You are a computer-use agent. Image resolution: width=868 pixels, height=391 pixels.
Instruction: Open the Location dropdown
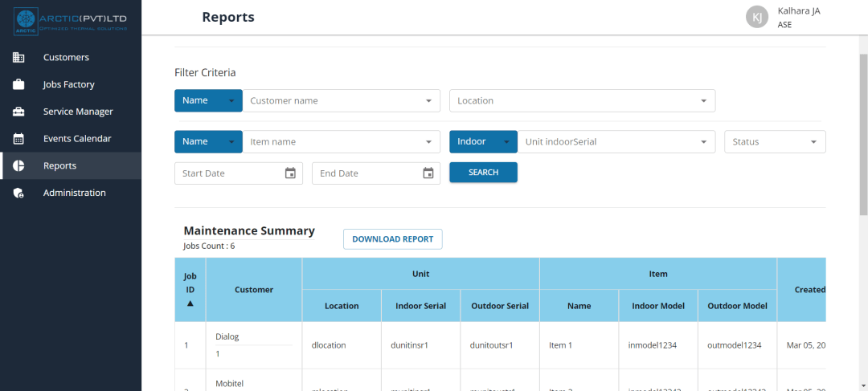pos(583,100)
